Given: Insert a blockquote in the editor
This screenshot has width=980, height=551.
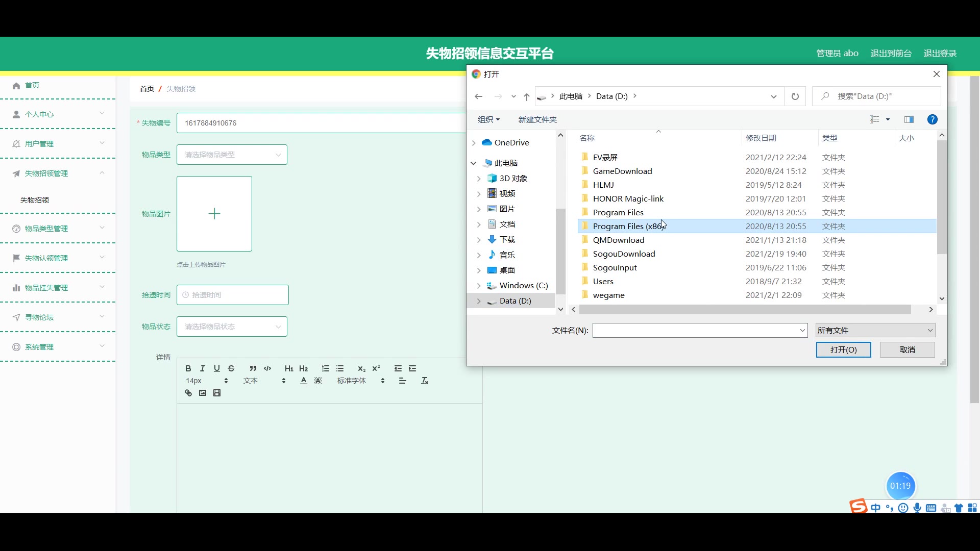Looking at the screenshot, I should click(253, 368).
